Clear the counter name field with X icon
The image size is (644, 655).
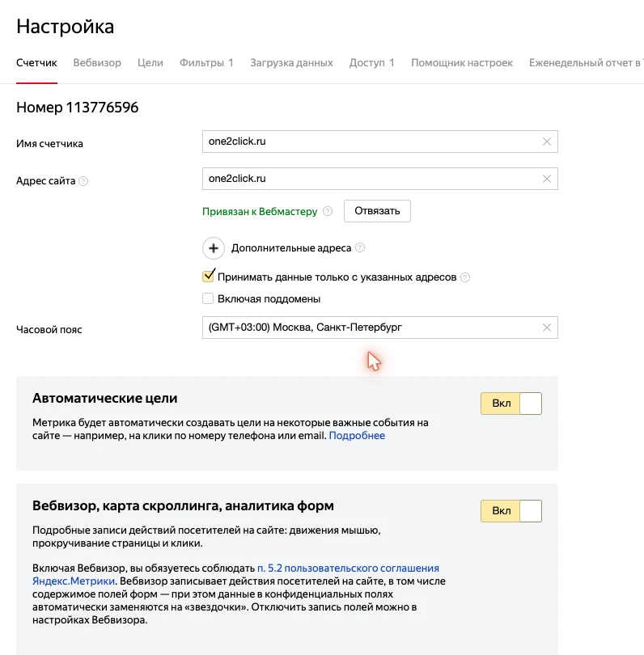point(546,142)
